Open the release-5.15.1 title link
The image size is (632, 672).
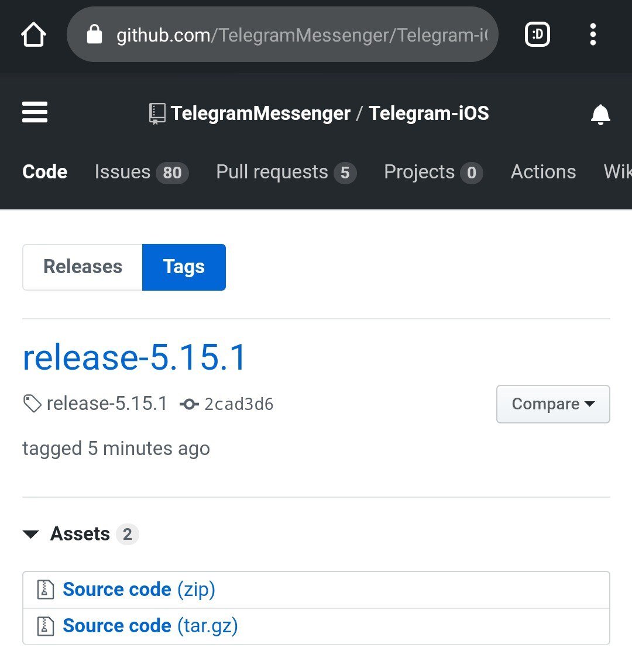pos(135,357)
